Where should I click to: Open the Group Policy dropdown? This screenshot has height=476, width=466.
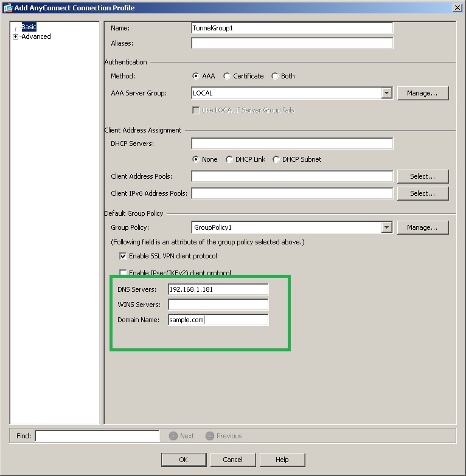tap(386, 227)
